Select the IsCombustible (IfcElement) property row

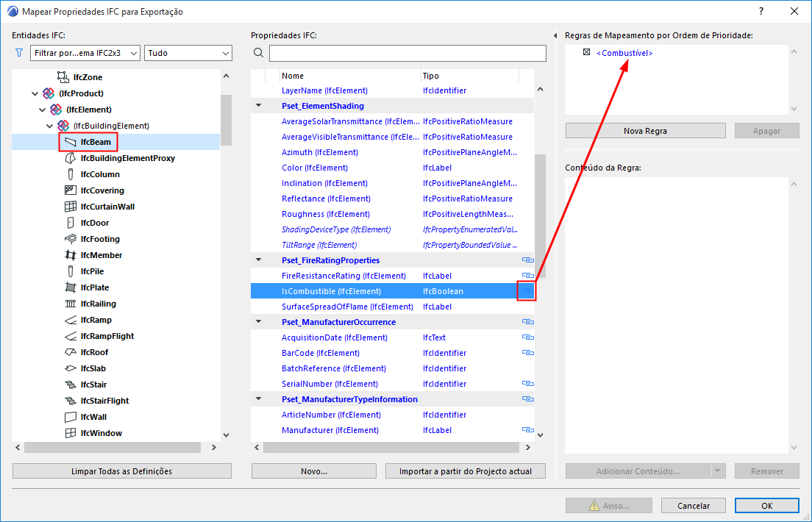click(x=392, y=291)
